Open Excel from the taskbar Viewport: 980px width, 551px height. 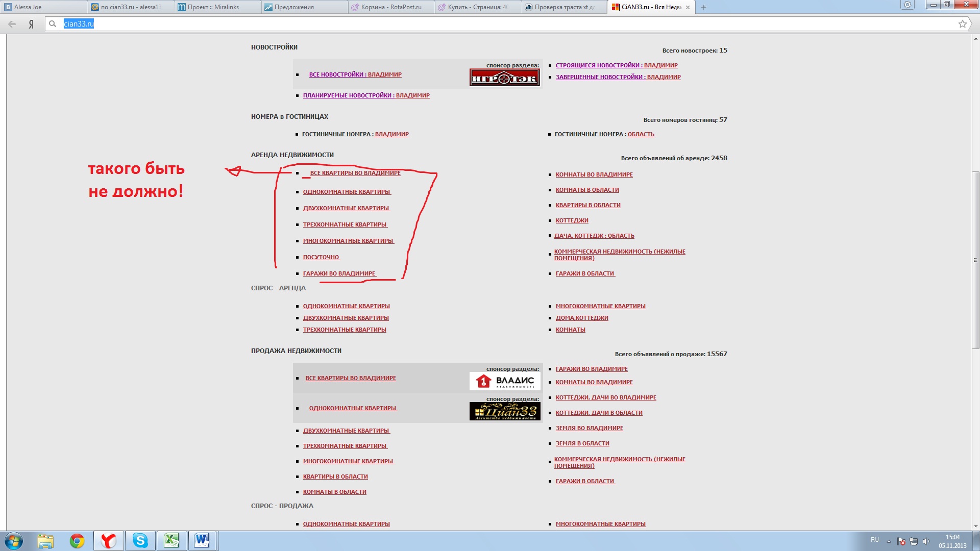tap(171, 540)
